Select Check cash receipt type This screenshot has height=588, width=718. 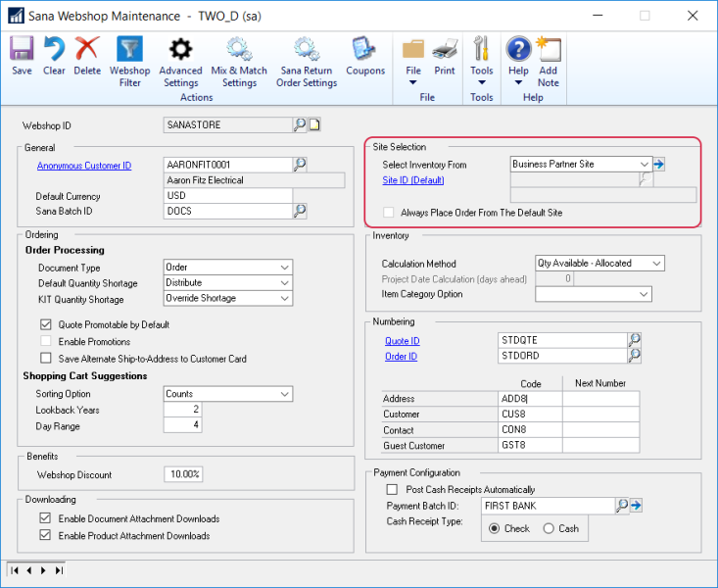point(494,528)
